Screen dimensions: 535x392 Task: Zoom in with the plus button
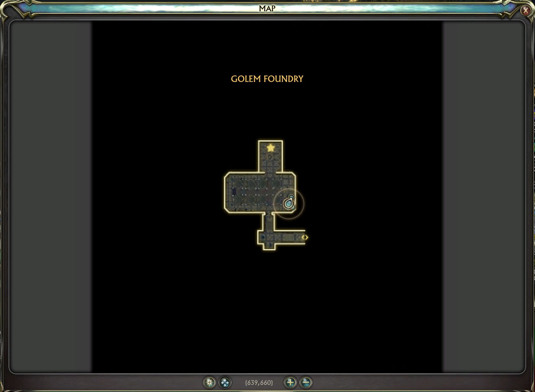click(x=290, y=382)
